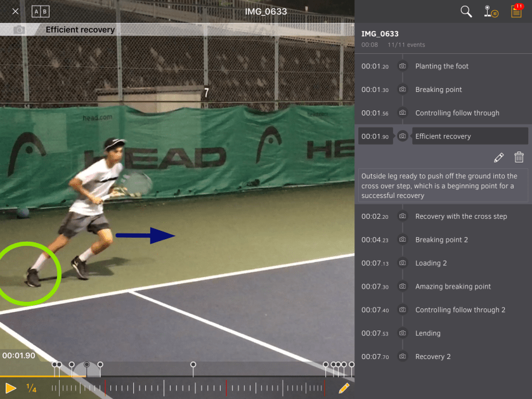Delete the Efficient recovery event with trash
The width and height of the screenshot is (532, 399).
tap(519, 157)
